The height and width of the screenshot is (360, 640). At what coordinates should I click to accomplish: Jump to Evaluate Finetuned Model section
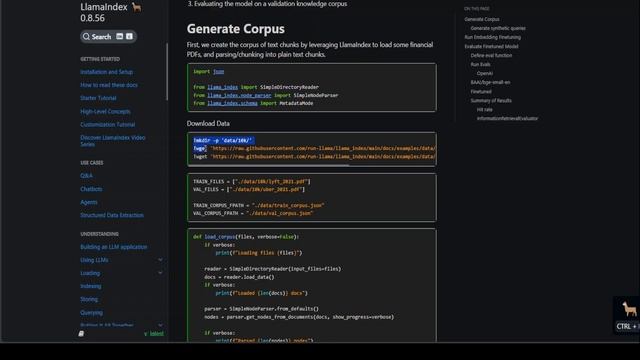coord(491,46)
